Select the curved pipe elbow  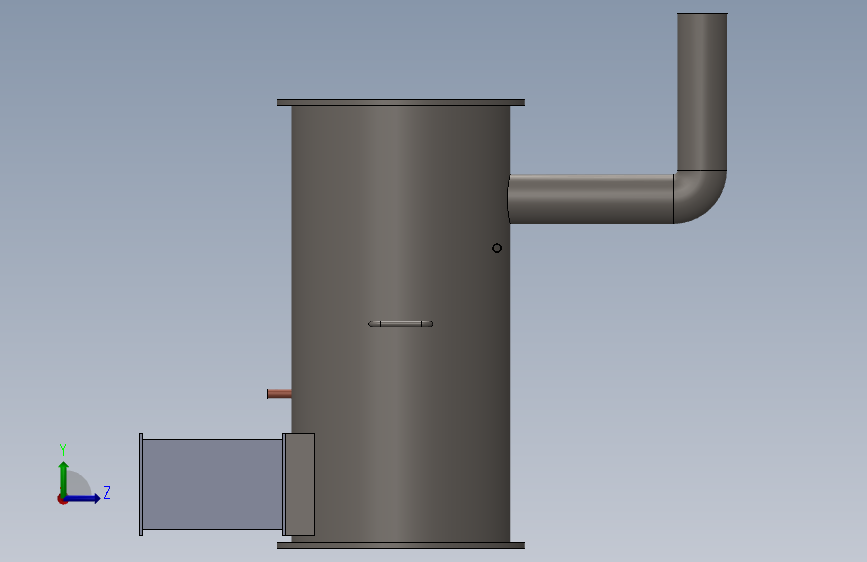coord(700,197)
